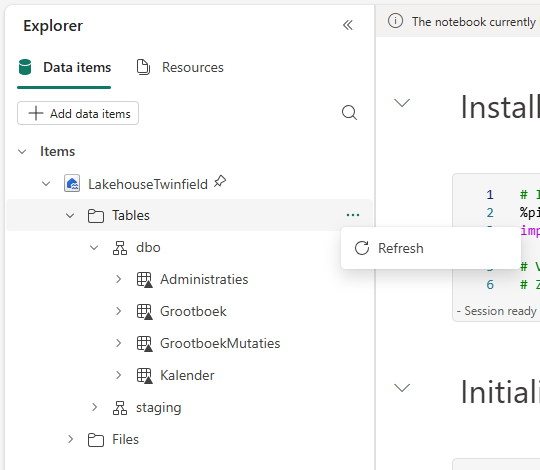Collapse the Explorer panel with double-chevron icon
540x470 pixels.
(x=348, y=25)
